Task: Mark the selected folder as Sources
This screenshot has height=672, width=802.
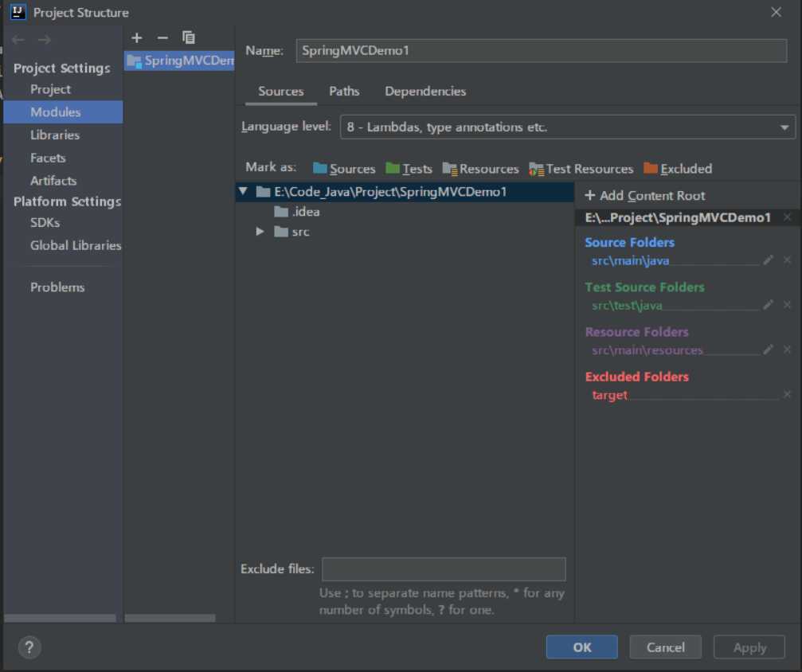Action: (x=344, y=168)
